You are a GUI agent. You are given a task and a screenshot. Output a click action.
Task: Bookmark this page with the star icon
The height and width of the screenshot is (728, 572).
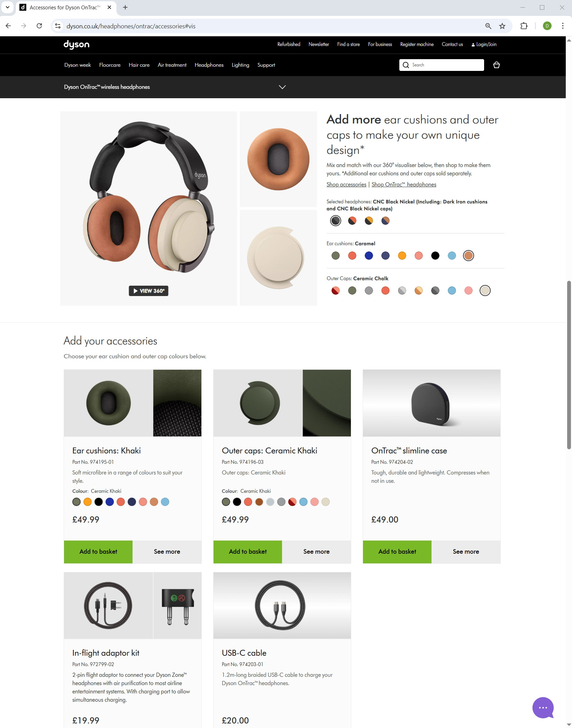(502, 26)
